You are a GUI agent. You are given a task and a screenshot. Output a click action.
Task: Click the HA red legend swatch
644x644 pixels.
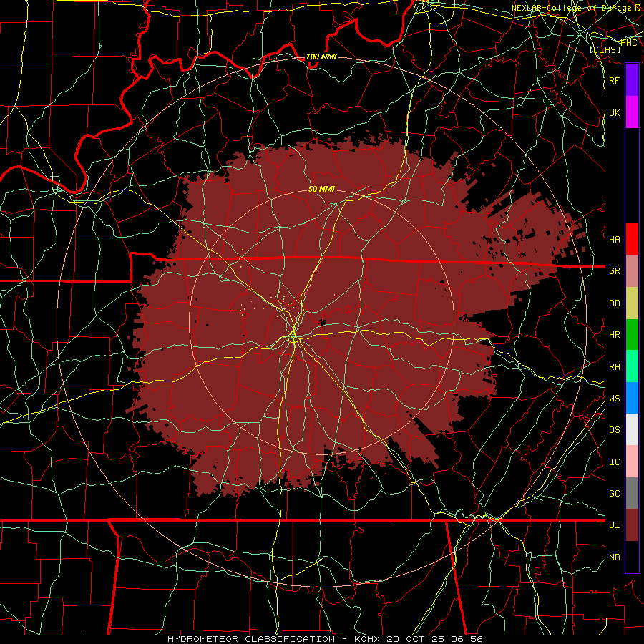click(632, 239)
